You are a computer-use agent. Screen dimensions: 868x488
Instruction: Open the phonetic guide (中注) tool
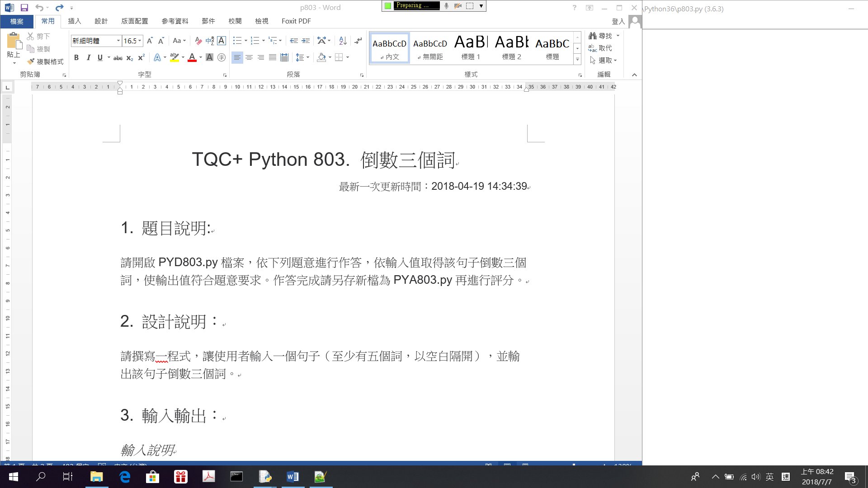point(210,41)
